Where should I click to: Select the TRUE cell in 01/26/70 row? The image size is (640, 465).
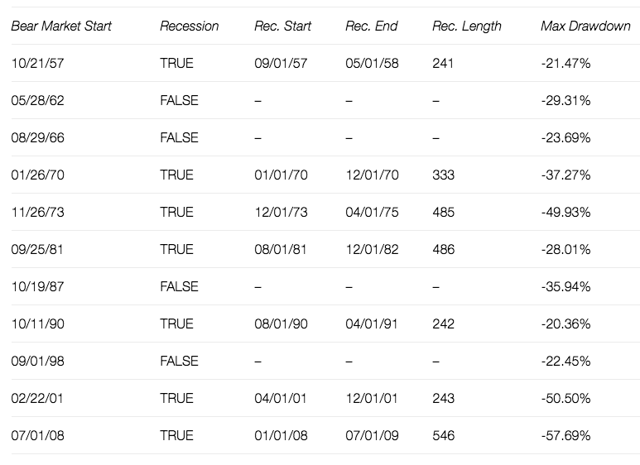[x=177, y=175]
